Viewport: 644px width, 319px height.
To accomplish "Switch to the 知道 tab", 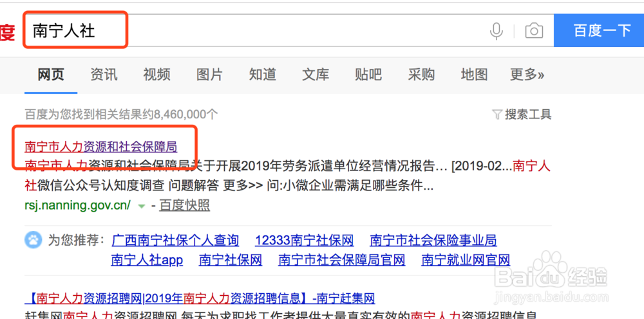I will pos(263,75).
